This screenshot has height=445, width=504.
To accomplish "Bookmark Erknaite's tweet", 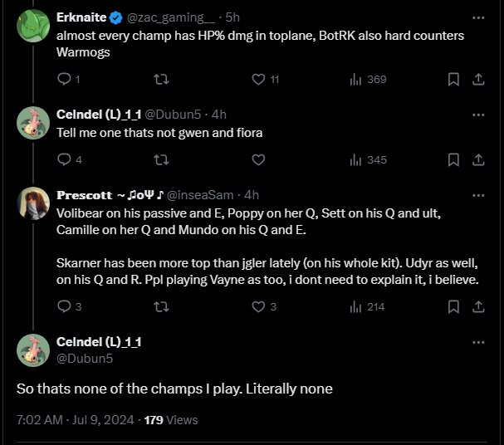I will click(x=453, y=80).
